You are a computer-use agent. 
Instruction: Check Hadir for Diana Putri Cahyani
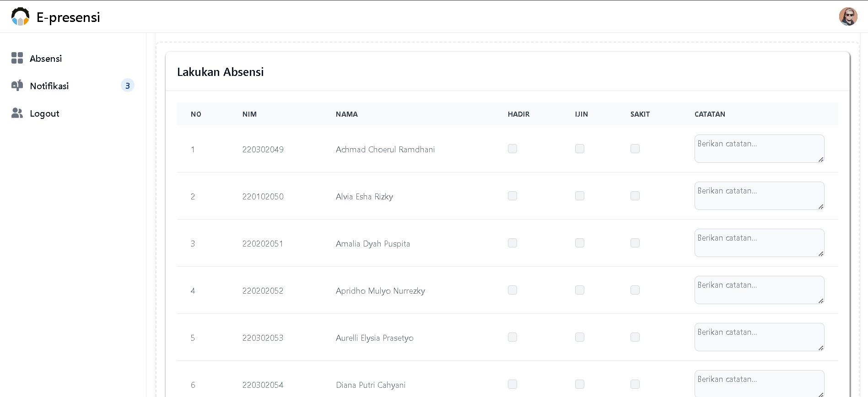(x=512, y=384)
